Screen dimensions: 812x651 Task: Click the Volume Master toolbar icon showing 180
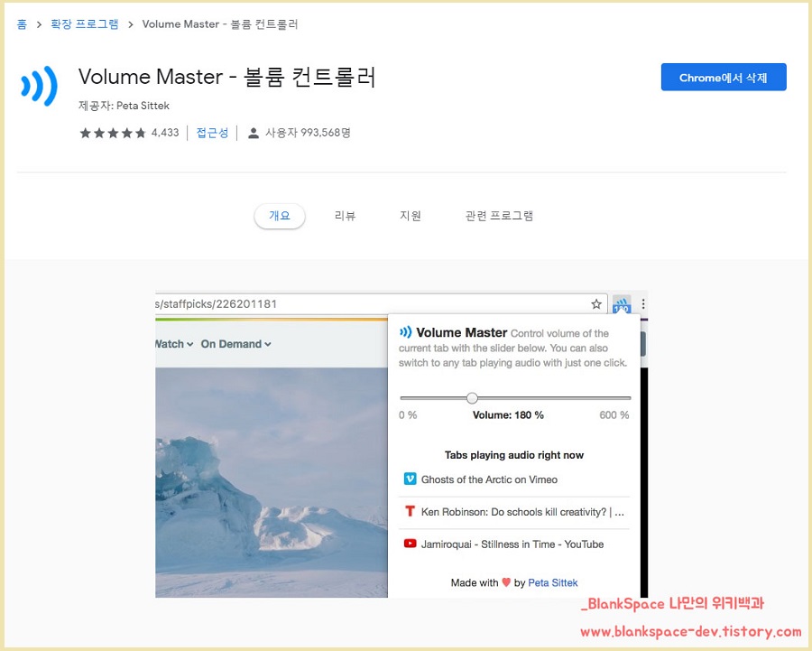pyautogui.click(x=622, y=304)
